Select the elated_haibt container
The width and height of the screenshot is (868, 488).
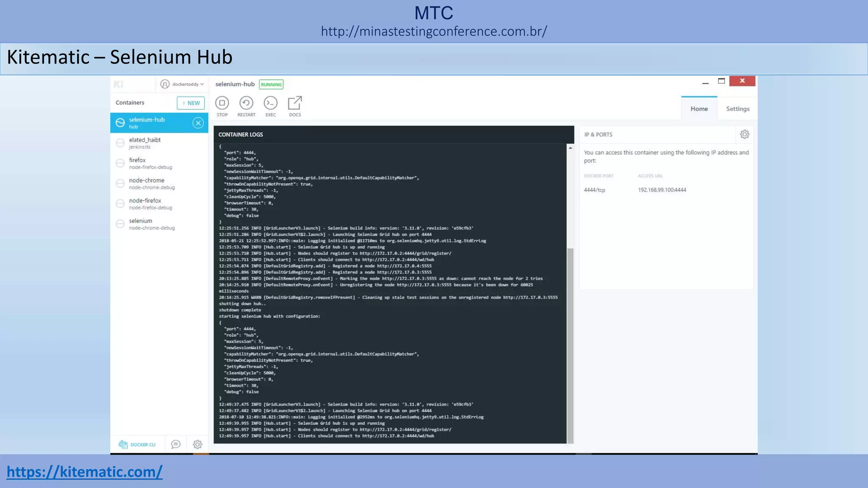coord(159,143)
